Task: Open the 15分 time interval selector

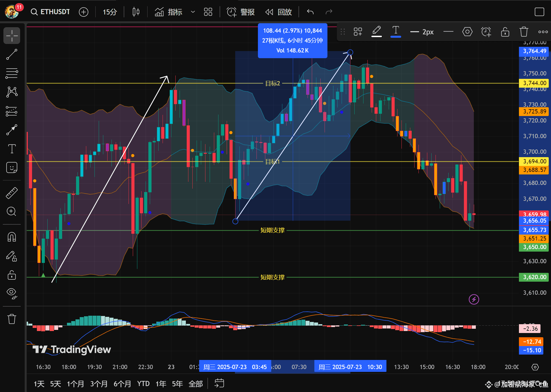Action: click(110, 12)
